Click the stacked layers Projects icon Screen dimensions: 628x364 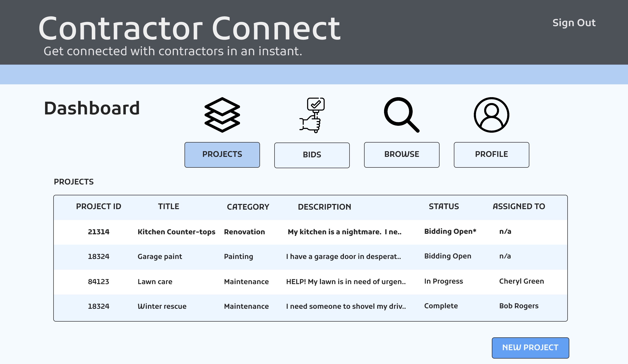coord(222,115)
